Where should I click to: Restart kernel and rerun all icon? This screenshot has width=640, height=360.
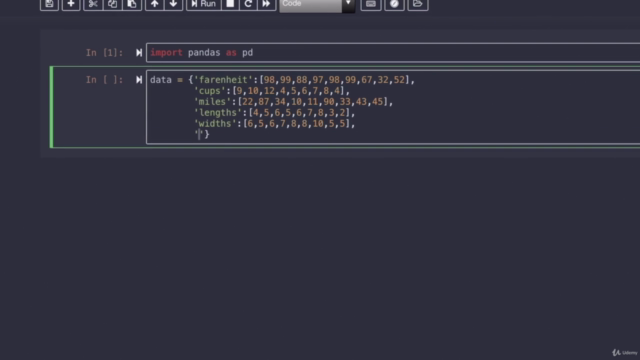point(267,4)
